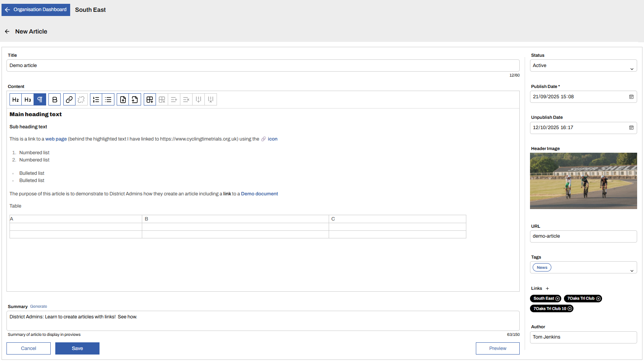This screenshot has width=644, height=361.
Task: Click the insert link chain icon
Action: coord(69,100)
